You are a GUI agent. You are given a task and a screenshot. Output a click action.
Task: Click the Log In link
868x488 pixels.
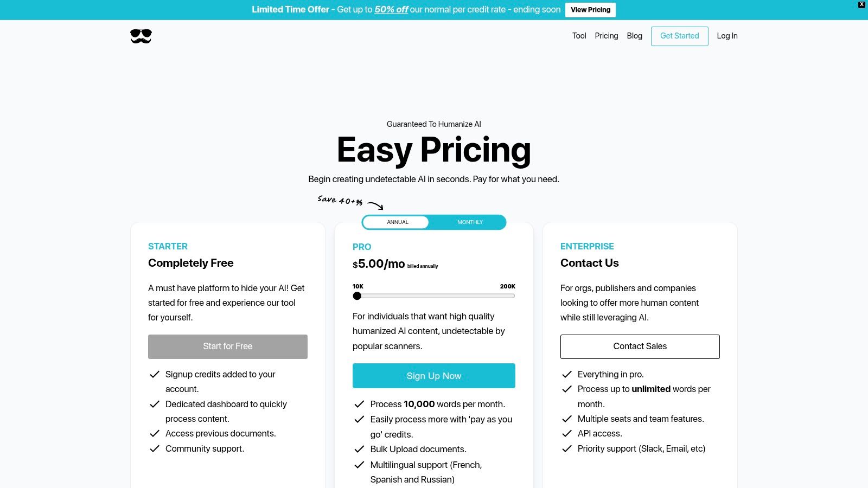727,36
